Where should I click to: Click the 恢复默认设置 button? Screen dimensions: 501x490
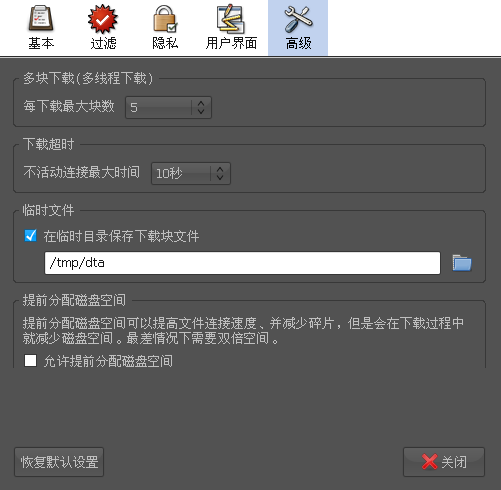(59, 462)
